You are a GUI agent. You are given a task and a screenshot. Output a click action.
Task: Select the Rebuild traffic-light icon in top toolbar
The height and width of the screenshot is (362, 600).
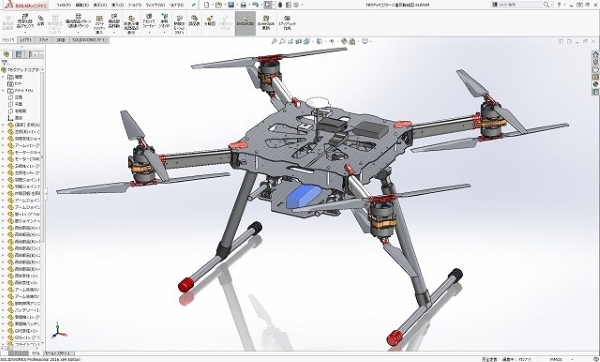point(280,5)
